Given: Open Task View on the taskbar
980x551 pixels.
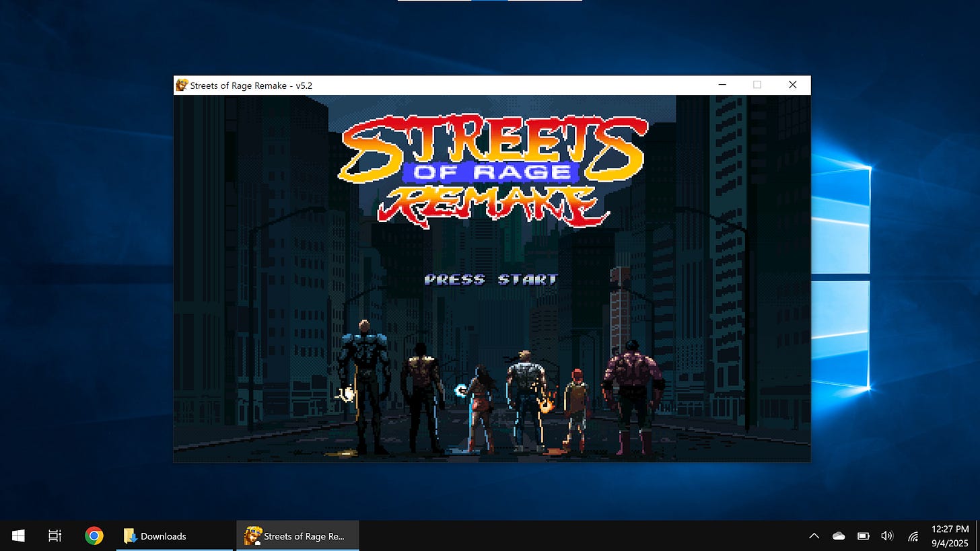Looking at the screenshot, I should 55,536.
